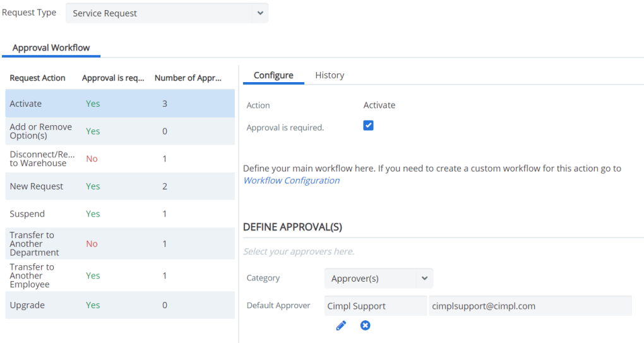Expand the Category Approver(s) dropdown
This screenshot has height=343, width=644.
[x=379, y=279]
